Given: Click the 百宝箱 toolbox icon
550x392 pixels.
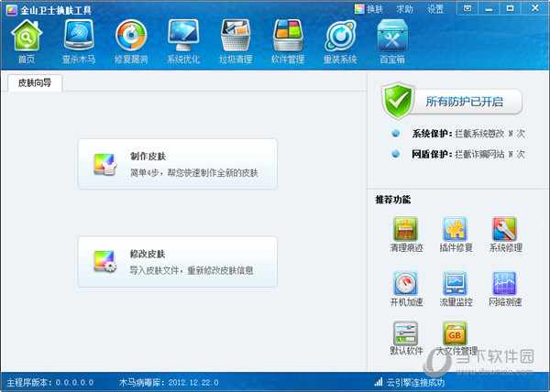Looking at the screenshot, I should pos(392,36).
